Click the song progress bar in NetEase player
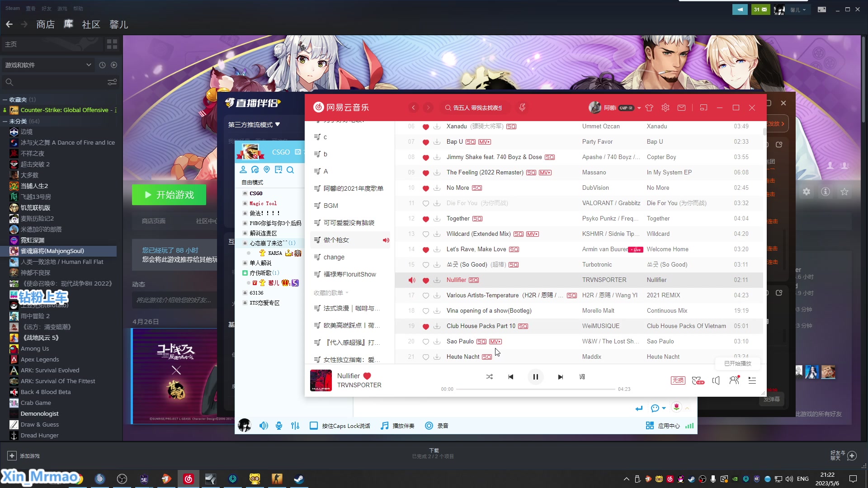Screen dimensions: 868x488 click(x=535, y=389)
